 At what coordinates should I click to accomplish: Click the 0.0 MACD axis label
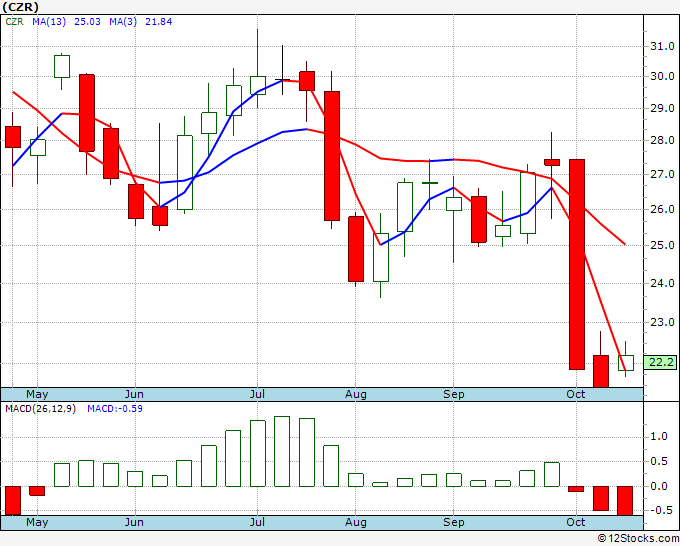[659, 486]
